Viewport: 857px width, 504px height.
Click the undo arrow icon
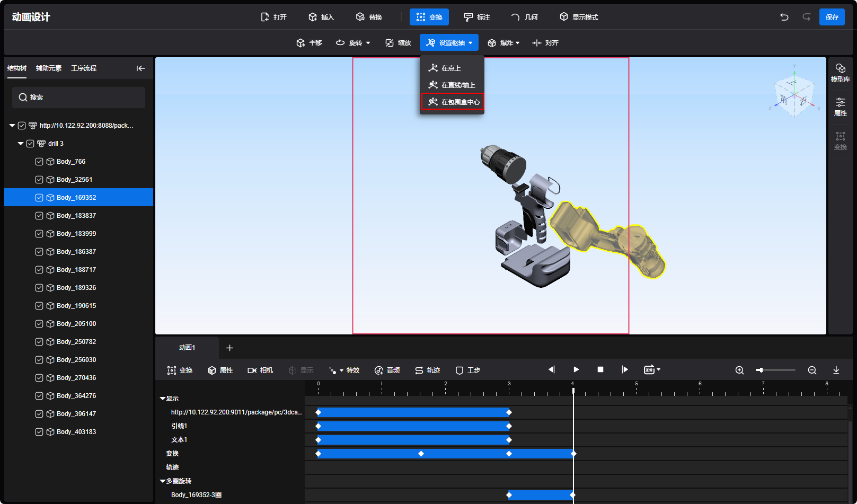coord(784,17)
